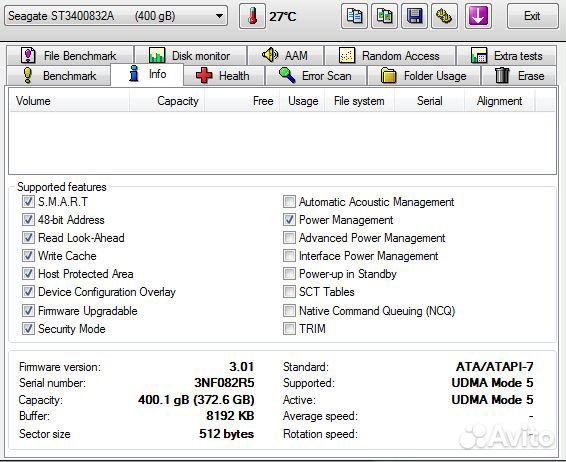Viewport: 566px width, 462px height.
Task: Switch to the Benchmark tab
Action: (x=58, y=76)
